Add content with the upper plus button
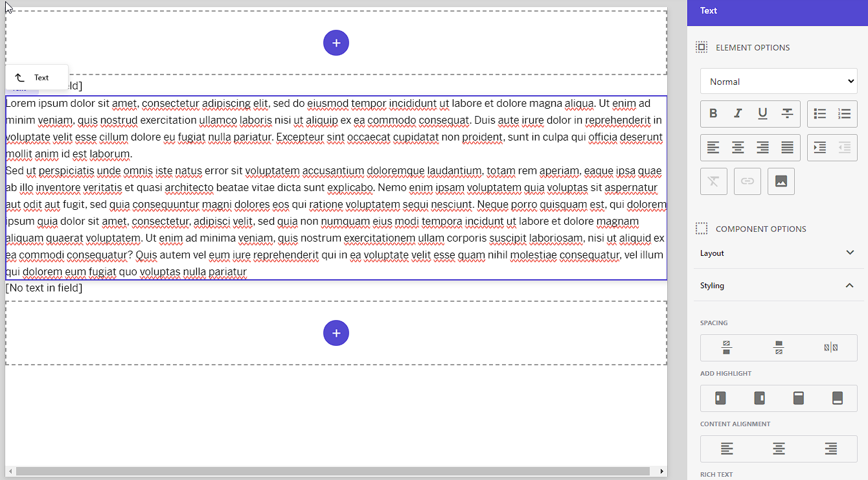Screen dimensions: 868x480 (336, 43)
